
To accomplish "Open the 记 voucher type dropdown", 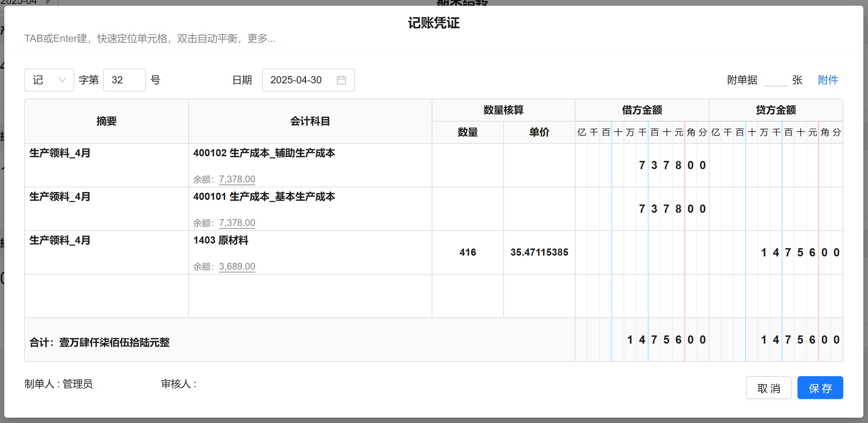I will pos(49,80).
